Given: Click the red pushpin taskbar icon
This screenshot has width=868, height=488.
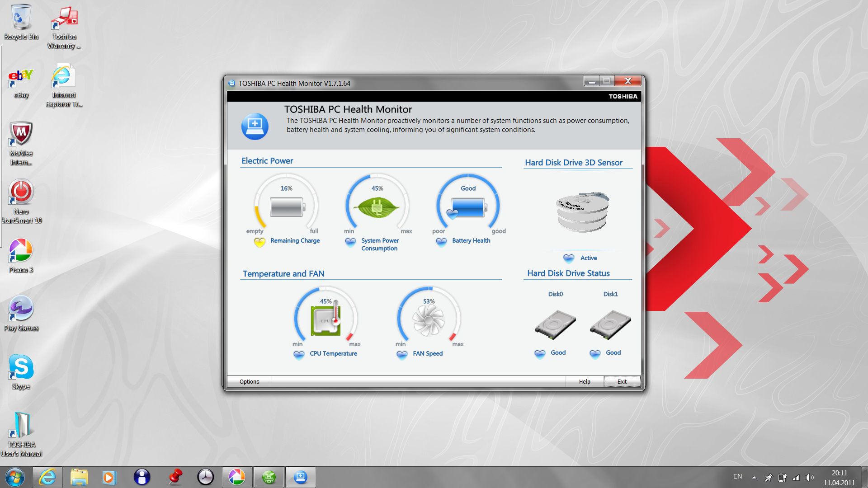Looking at the screenshot, I should tap(175, 477).
